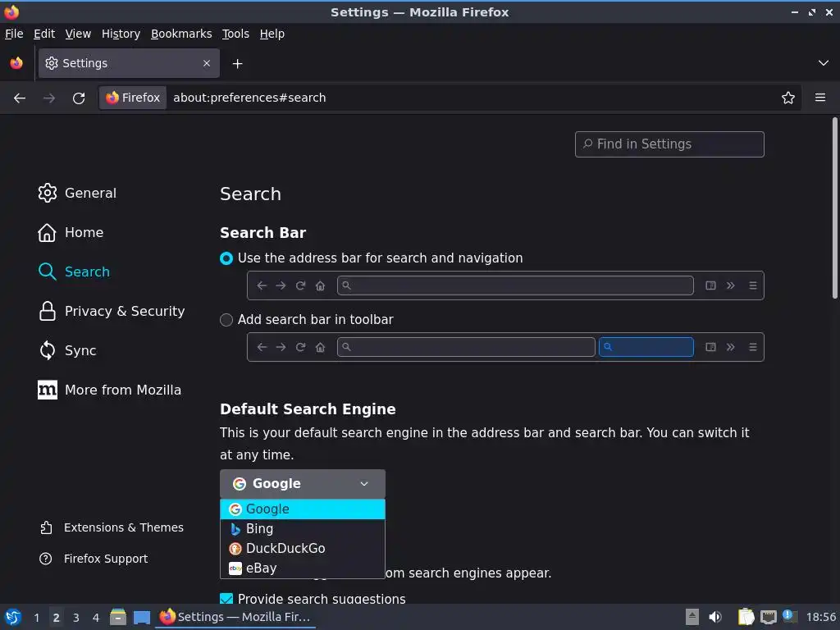Switch to workspace 2
Screen dimensions: 840x630
click(57, 618)
